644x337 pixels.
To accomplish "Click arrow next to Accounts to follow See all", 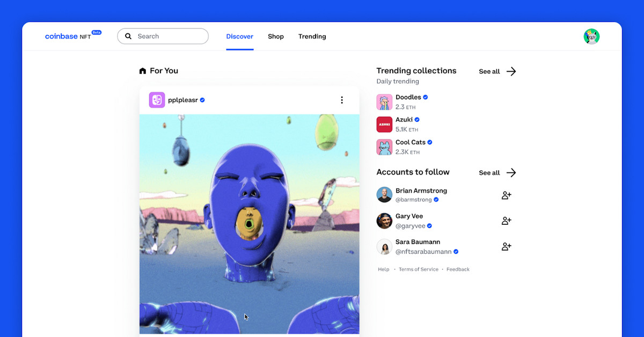I will (511, 173).
